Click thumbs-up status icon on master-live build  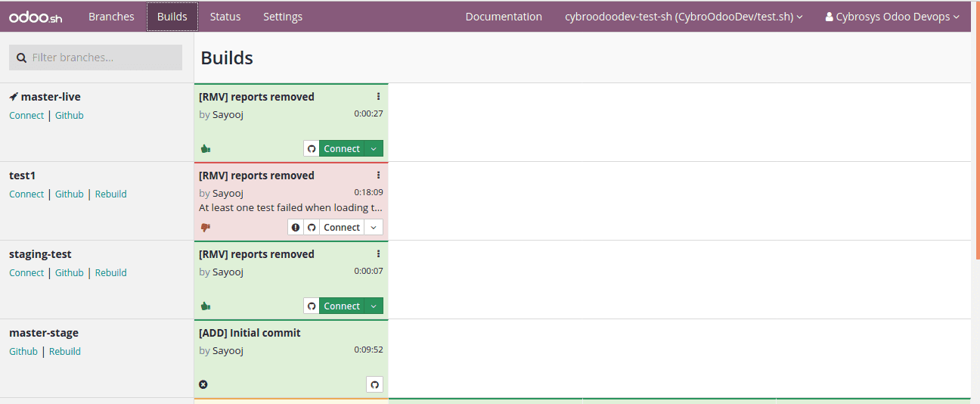click(x=205, y=149)
